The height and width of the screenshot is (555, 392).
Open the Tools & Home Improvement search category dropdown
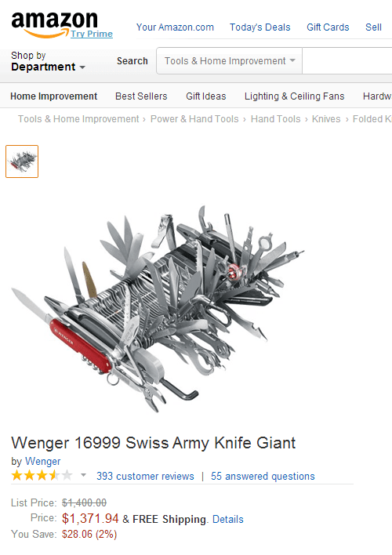(230, 61)
